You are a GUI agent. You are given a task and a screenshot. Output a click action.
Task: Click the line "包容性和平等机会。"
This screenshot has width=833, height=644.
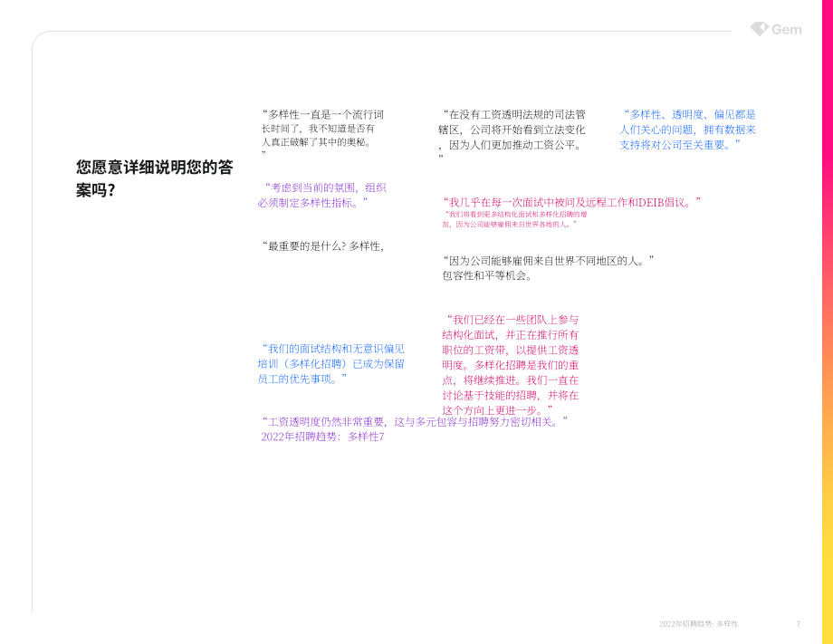point(487,275)
